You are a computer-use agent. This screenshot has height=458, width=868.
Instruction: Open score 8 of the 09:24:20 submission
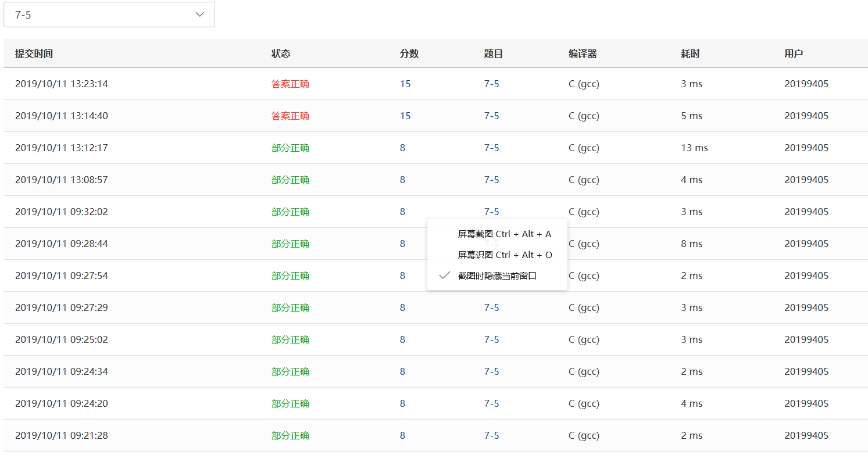pyautogui.click(x=402, y=403)
